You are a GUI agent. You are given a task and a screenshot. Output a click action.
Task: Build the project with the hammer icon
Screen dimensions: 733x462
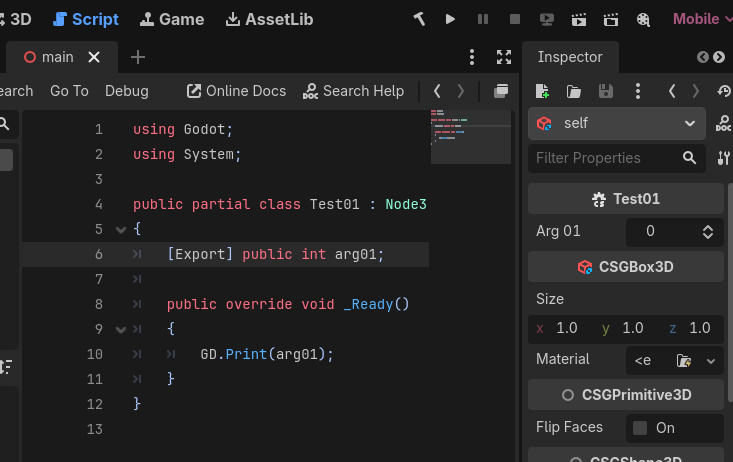(419, 19)
